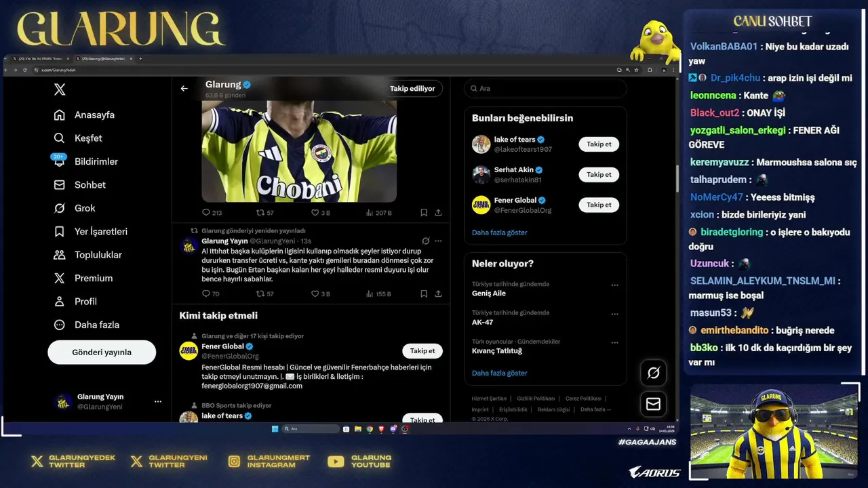Follow Fener Global in Kimi takip etmeli
The image size is (868, 488).
(422, 351)
